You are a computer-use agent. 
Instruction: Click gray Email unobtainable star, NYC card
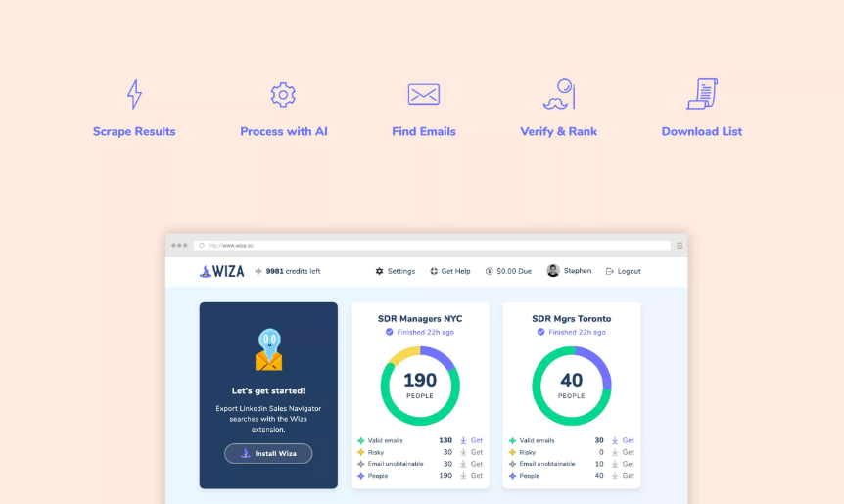click(360, 464)
